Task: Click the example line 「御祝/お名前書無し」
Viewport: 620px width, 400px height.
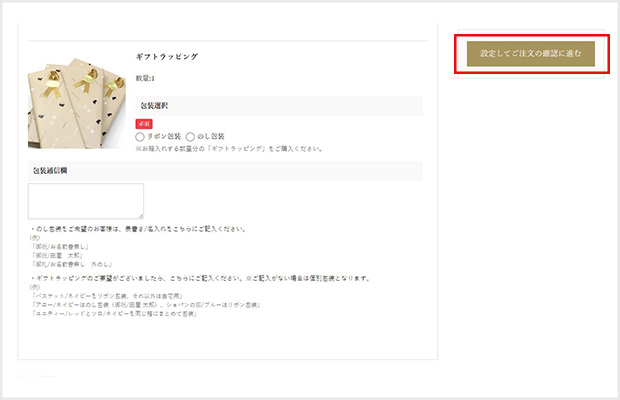Action: [x=60, y=247]
